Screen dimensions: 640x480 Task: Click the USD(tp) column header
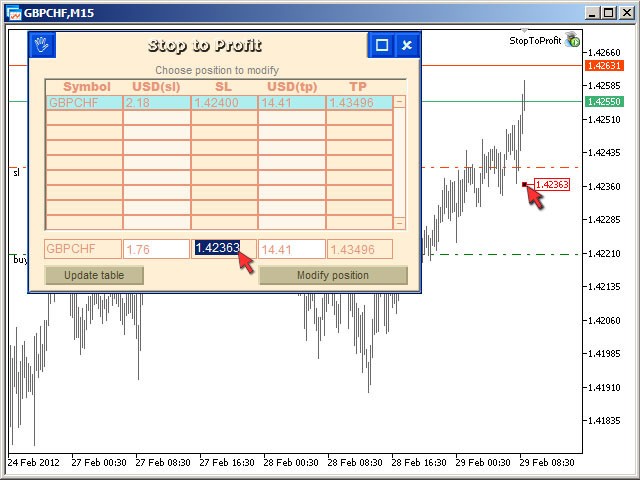pos(292,87)
